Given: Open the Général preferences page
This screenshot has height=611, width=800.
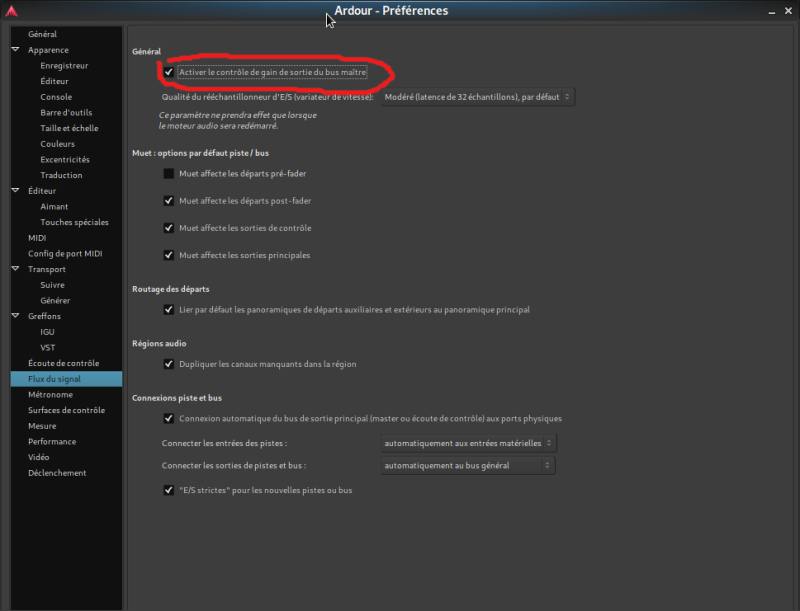Looking at the screenshot, I should point(42,34).
